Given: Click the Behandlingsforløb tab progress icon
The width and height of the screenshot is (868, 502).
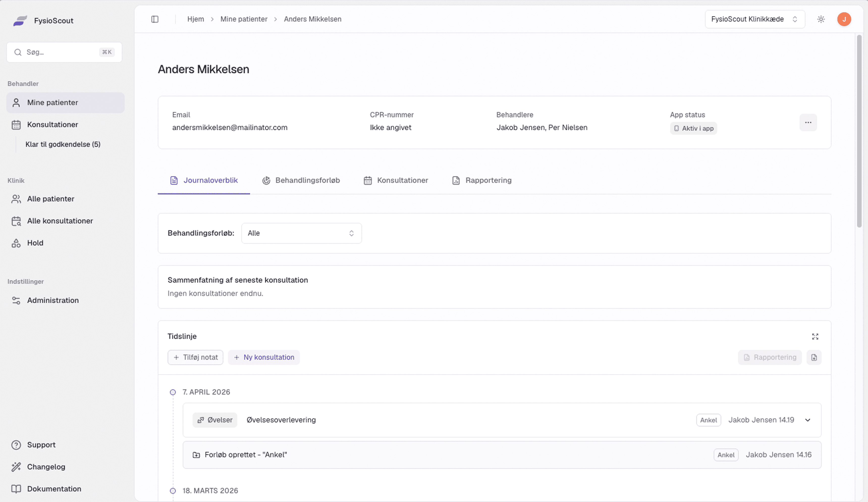Looking at the screenshot, I should (x=266, y=180).
